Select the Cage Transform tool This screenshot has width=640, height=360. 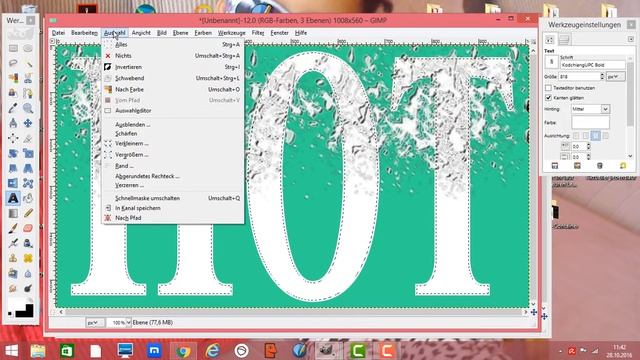click(28, 183)
